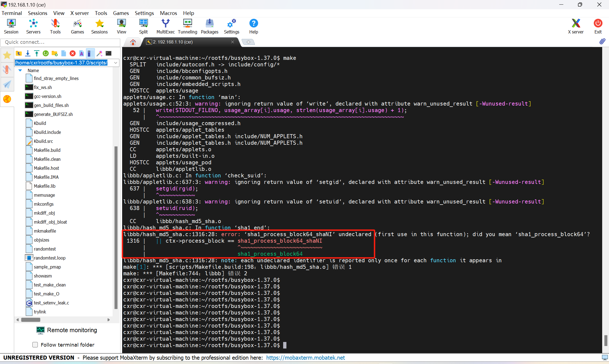Open the X server panel
The height and width of the screenshot is (364, 609).
click(x=576, y=26)
